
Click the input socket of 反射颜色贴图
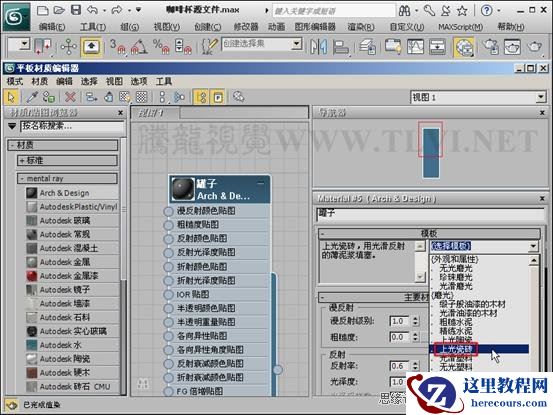tap(169, 239)
